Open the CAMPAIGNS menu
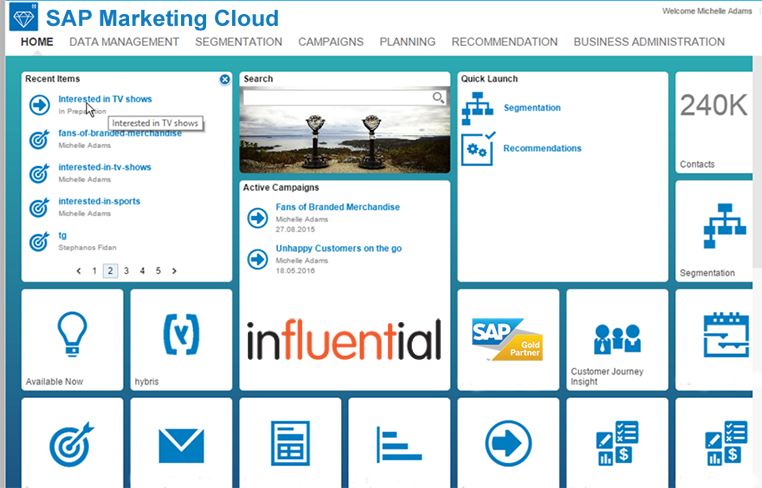 tap(331, 42)
